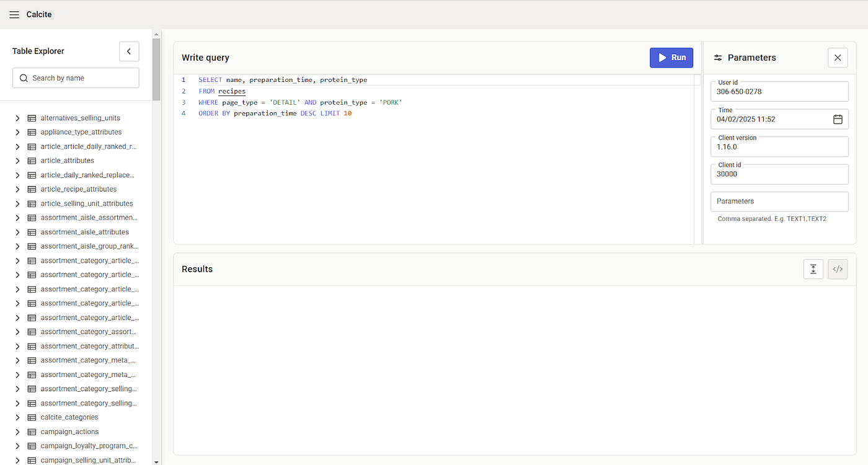Screen dimensions: 868x465
Task: Focus the Search by name field
Action: point(76,78)
